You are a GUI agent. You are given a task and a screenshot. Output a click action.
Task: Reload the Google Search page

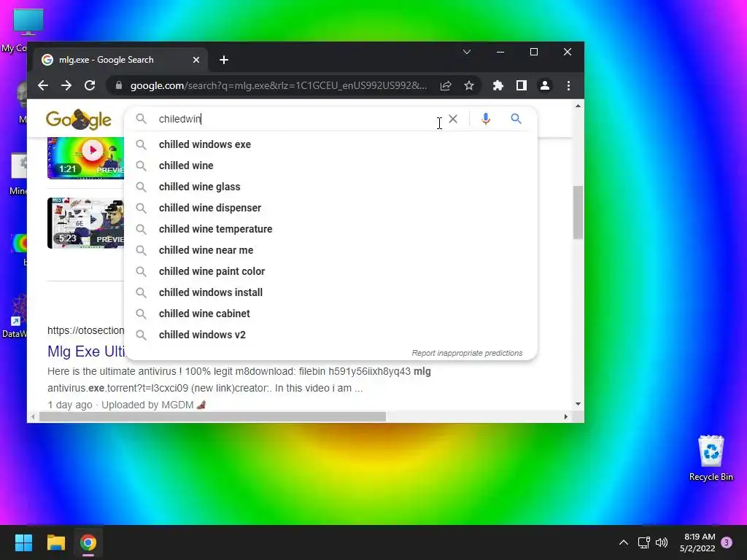tap(90, 86)
